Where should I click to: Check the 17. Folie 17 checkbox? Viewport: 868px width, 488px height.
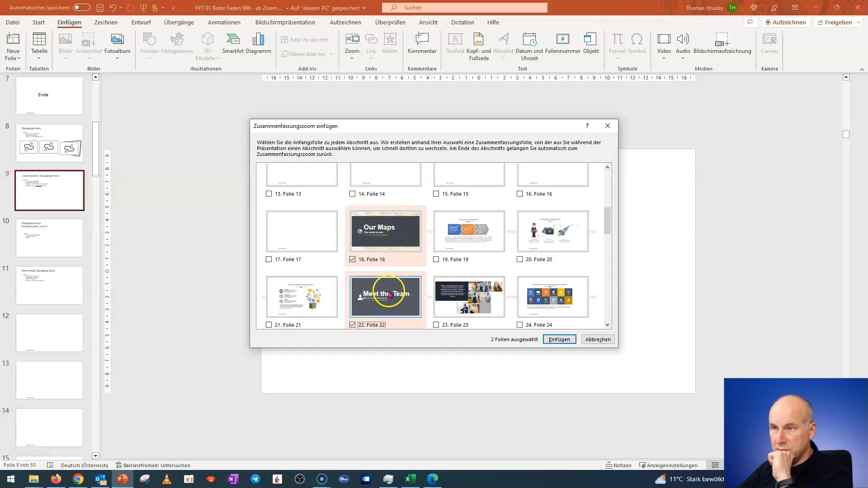pos(269,259)
